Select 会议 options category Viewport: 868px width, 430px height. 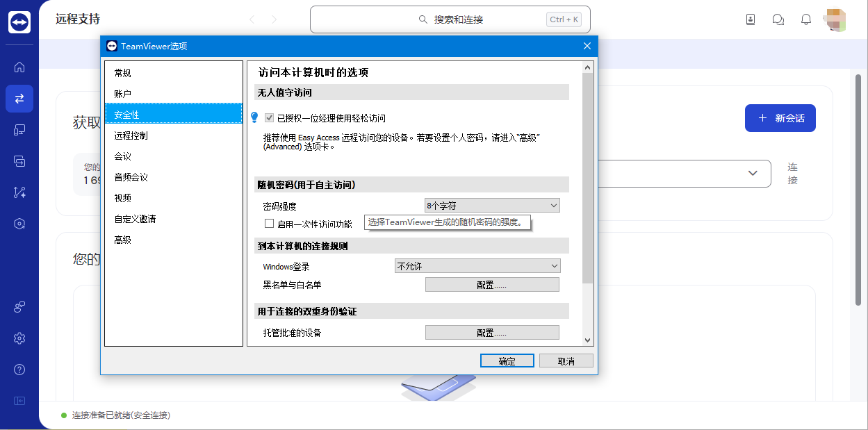(x=174, y=156)
